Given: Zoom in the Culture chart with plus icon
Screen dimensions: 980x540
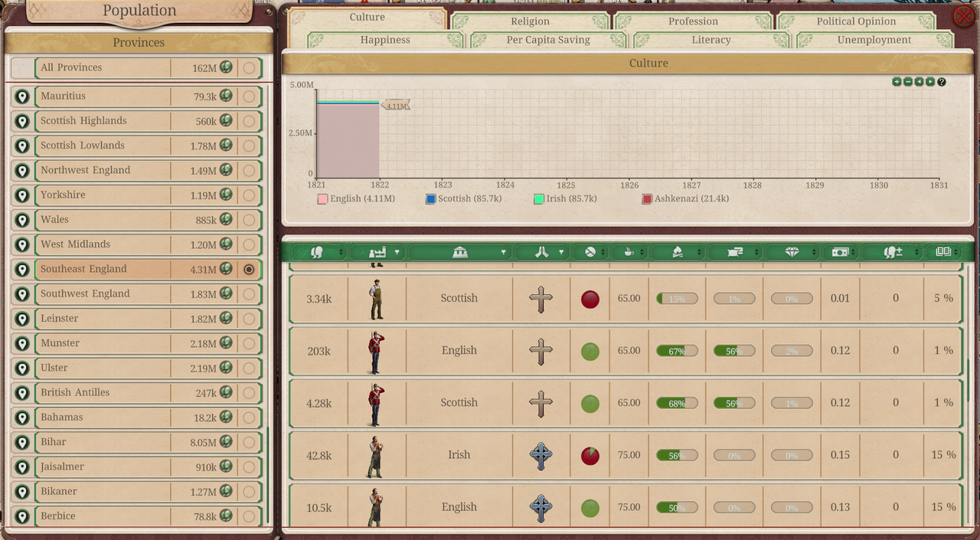Looking at the screenshot, I should tap(897, 82).
